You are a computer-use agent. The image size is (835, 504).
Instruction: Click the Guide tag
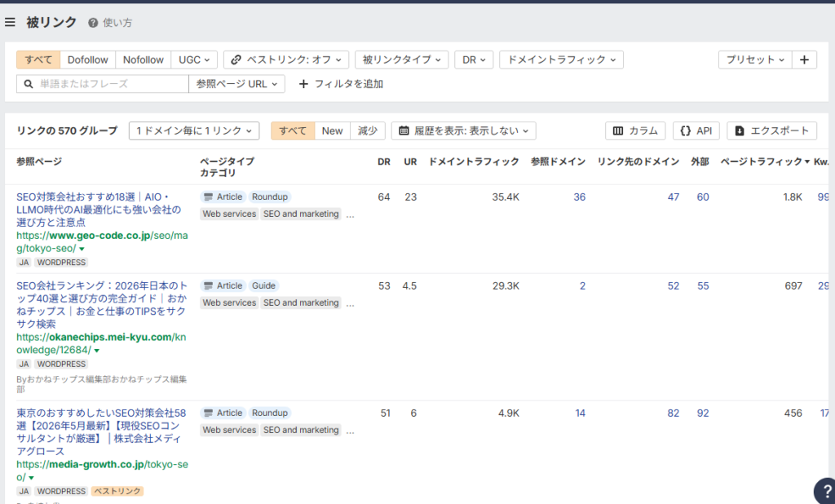pos(263,286)
